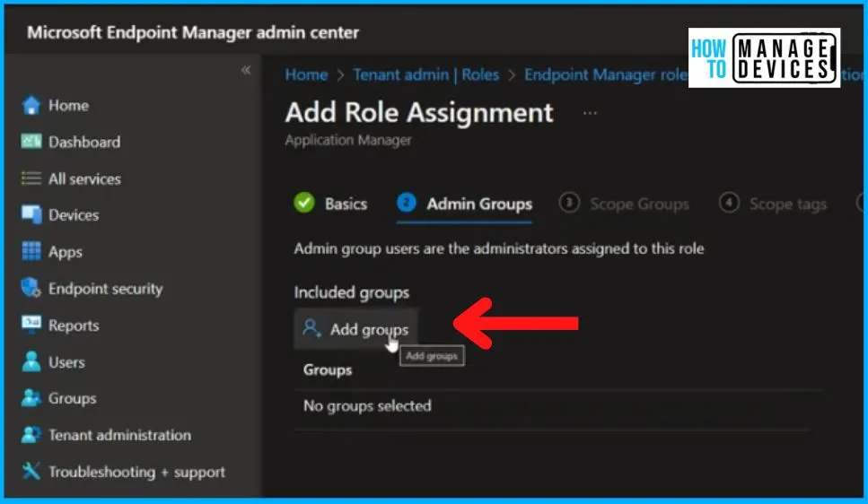Click the Troubleshooting wrench icon
The width and height of the screenshot is (868, 504).
click(31, 472)
